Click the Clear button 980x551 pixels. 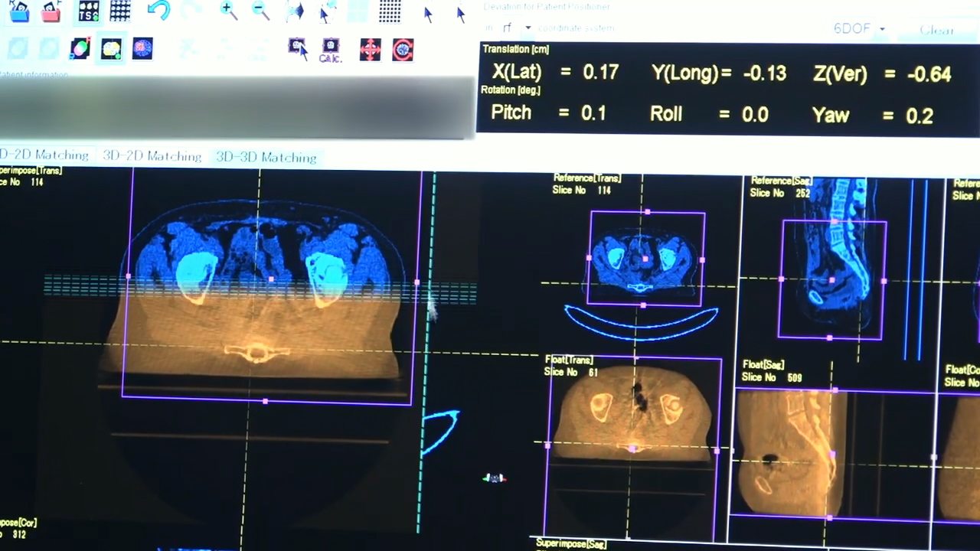pyautogui.click(x=936, y=31)
